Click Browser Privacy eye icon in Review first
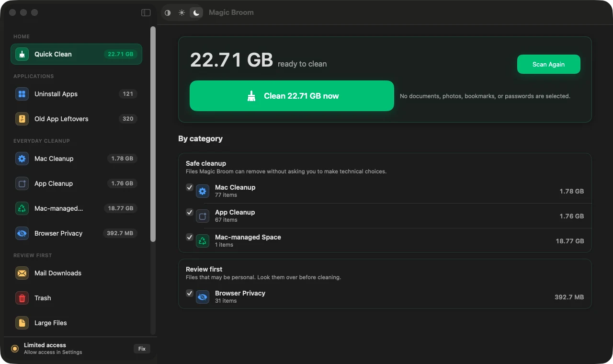 coord(203,297)
